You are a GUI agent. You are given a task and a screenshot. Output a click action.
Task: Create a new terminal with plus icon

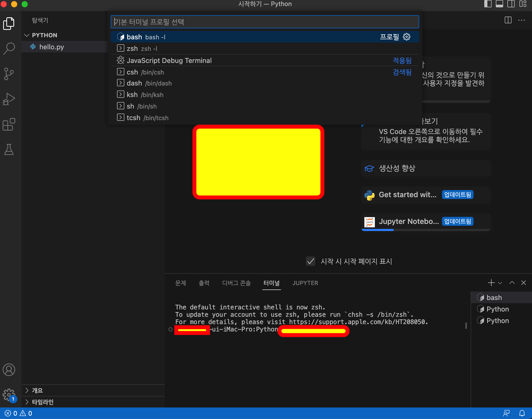coord(491,283)
